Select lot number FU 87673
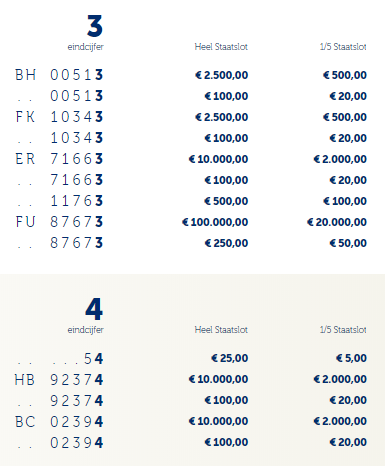The image size is (385, 466). tap(59, 222)
